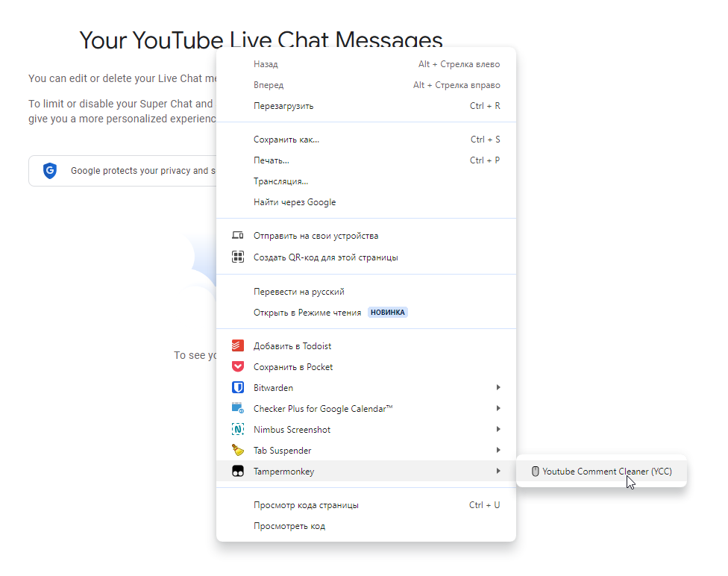The height and width of the screenshot is (576, 728).
Task: Click the send-to-devices icon
Action: pos(238,236)
